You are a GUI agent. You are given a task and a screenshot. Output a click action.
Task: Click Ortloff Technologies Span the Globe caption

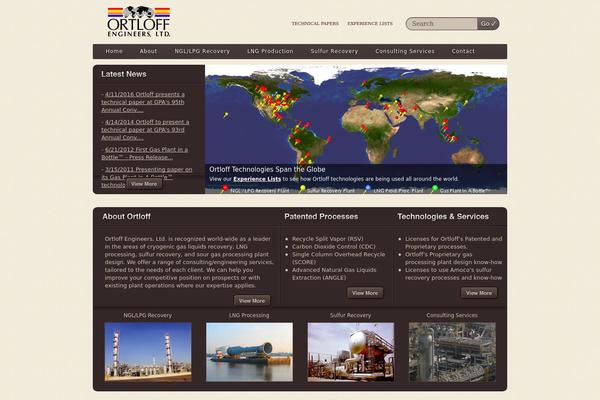coord(267,169)
